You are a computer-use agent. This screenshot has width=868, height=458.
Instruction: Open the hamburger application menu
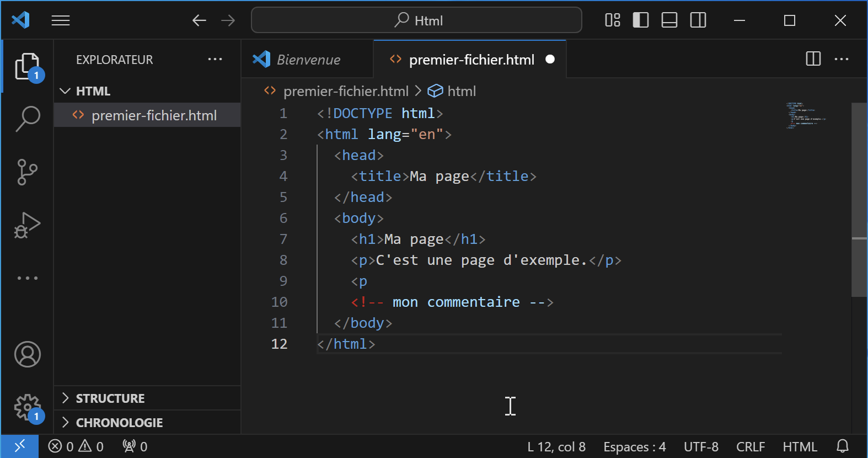(61, 20)
